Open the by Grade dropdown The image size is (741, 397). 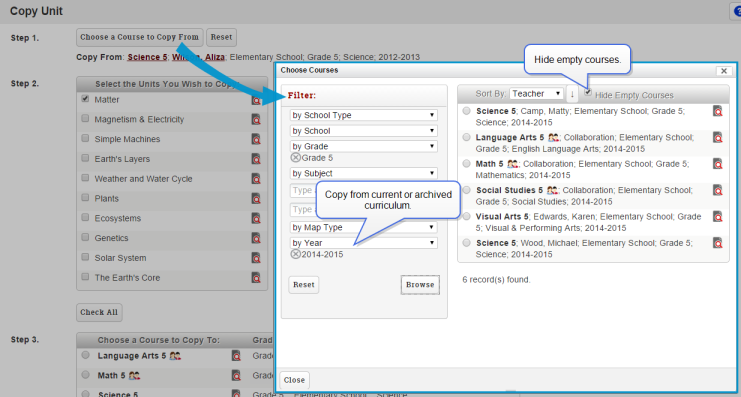[363, 147]
